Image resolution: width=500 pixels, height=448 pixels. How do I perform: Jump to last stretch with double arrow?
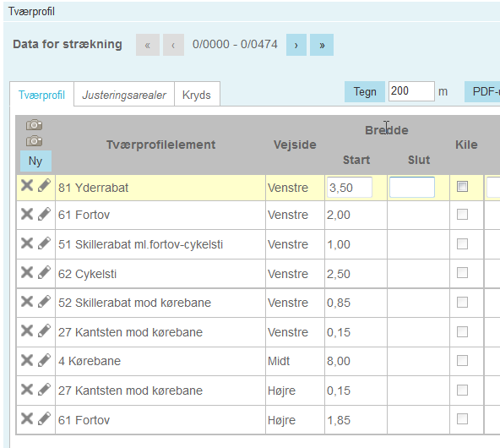click(322, 45)
